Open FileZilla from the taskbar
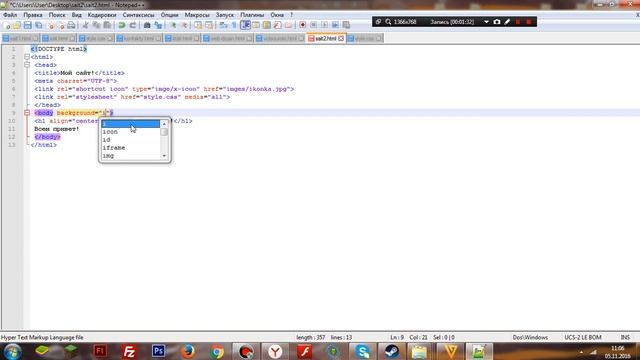 pos(129,351)
